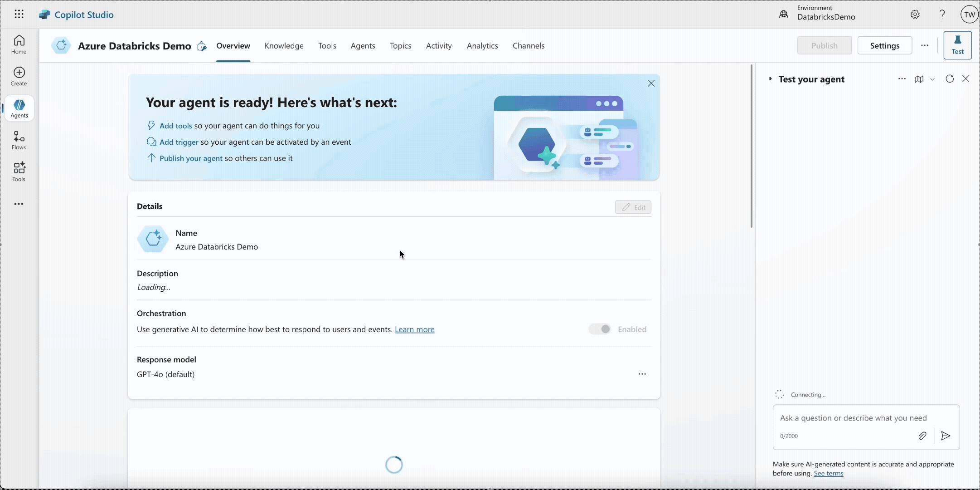Click the Add tools link
Image resolution: width=980 pixels, height=490 pixels.
(175, 126)
